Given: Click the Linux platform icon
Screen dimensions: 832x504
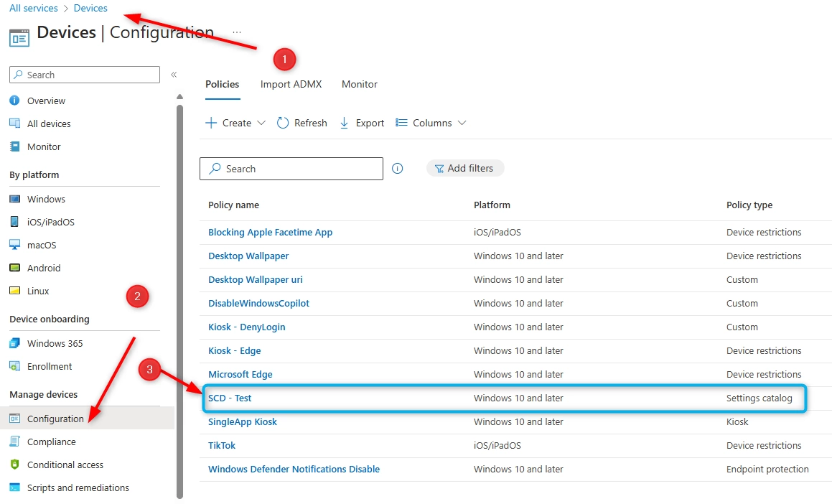Looking at the screenshot, I should [15, 291].
